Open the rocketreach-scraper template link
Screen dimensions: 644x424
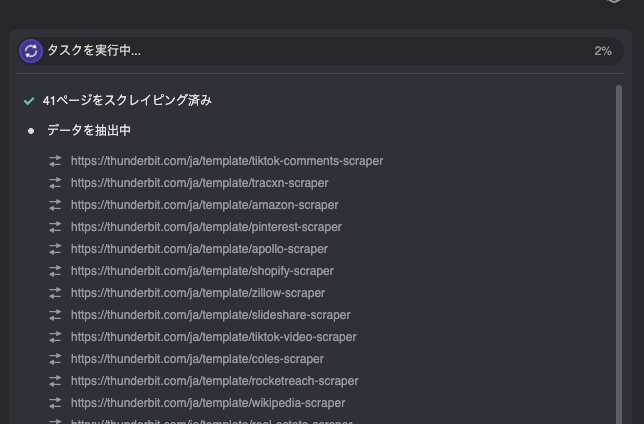(x=214, y=381)
